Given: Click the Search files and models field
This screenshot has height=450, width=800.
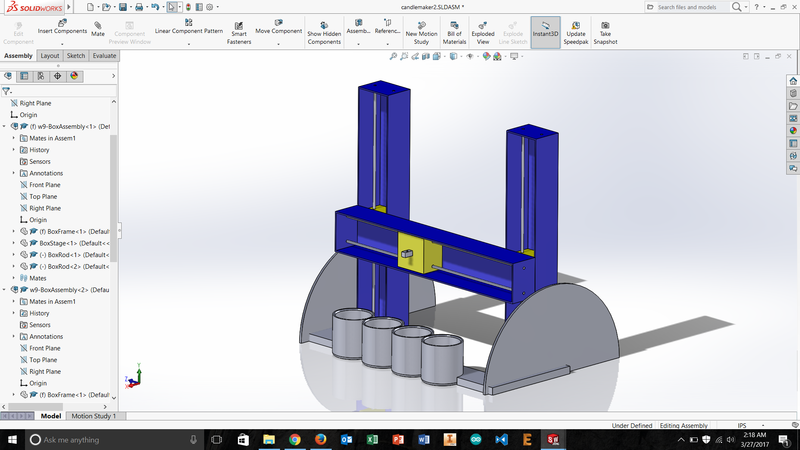Looking at the screenshot, I should (690, 7).
